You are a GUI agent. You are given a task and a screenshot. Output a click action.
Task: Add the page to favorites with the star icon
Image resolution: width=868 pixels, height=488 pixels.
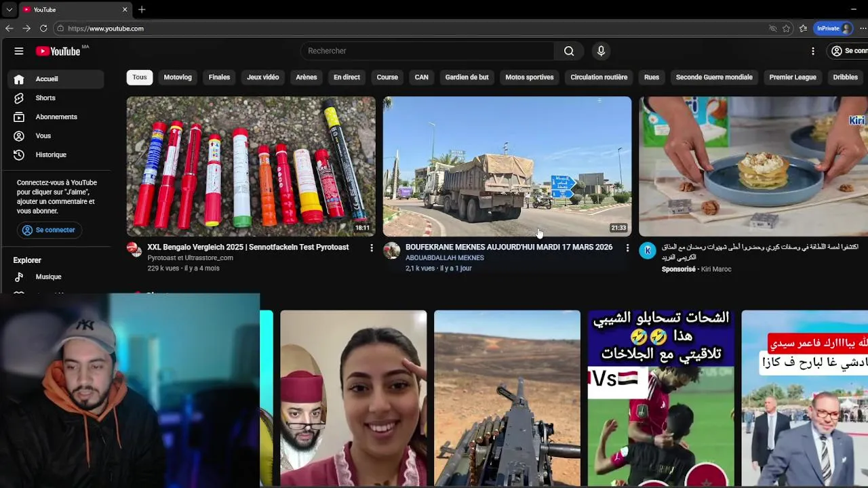pos(787,28)
